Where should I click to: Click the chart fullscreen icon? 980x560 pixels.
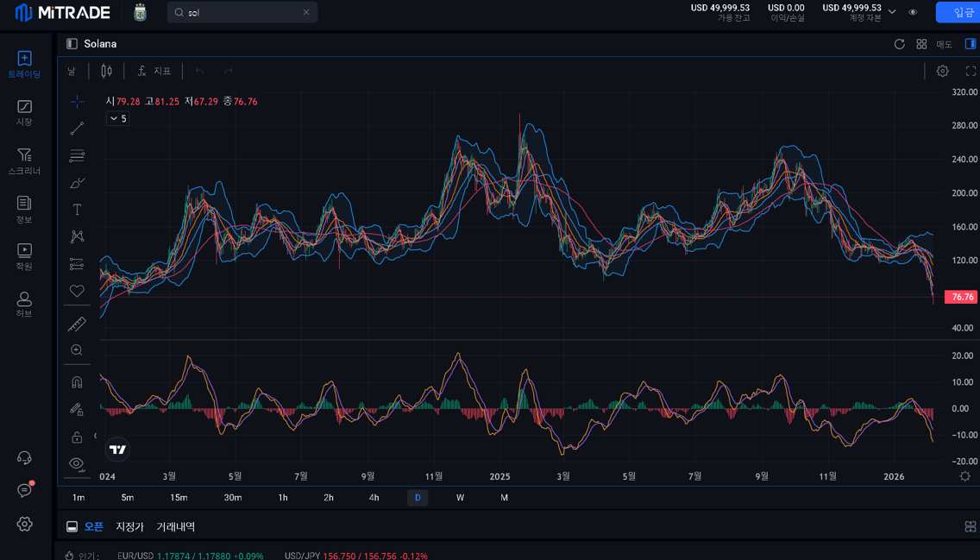971,71
